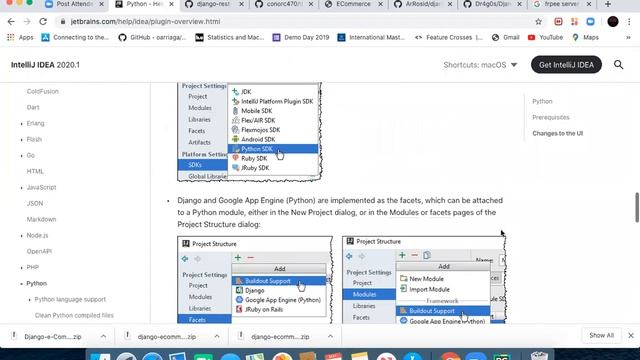Open Connecting to the... bookmark

pos(75,37)
